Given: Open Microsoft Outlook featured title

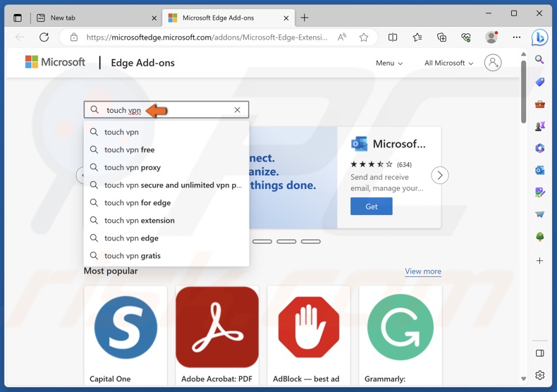Looking at the screenshot, I should pyautogui.click(x=399, y=144).
